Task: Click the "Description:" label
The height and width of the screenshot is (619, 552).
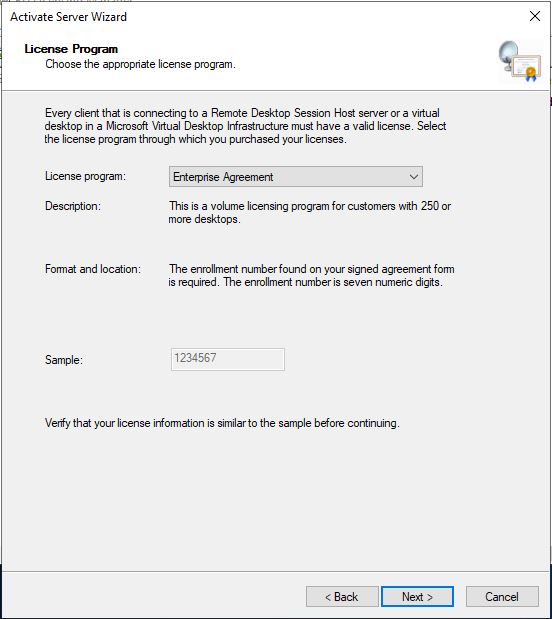Action: point(73,206)
